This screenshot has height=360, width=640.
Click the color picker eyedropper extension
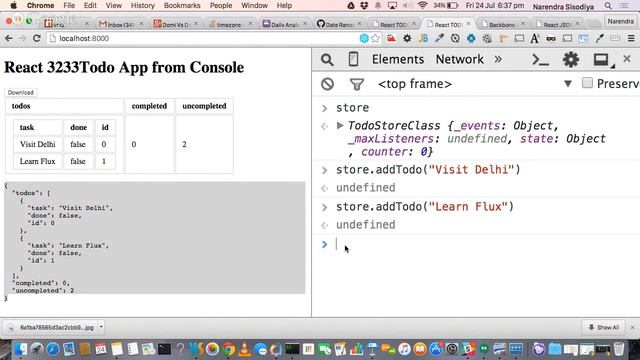click(x=439, y=38)
